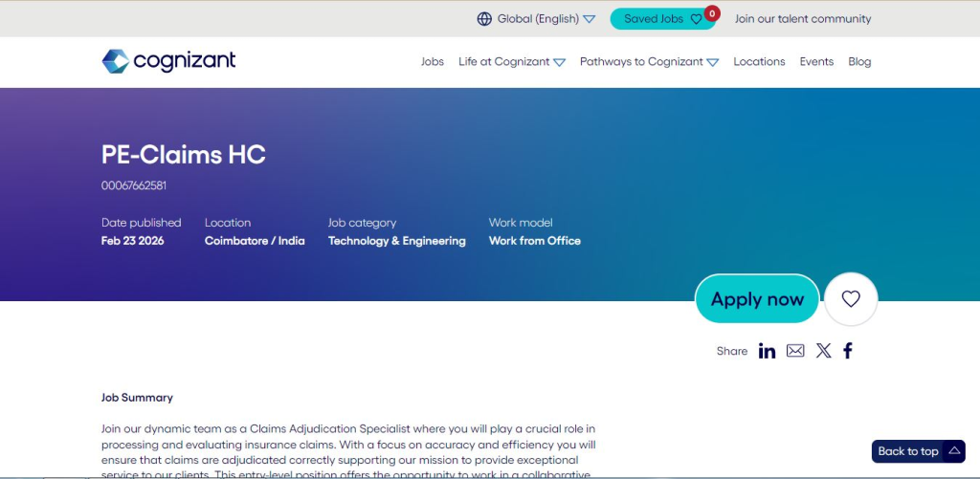980x479 pixels.
Task: Share job on X
Action: tap(824, 351)
